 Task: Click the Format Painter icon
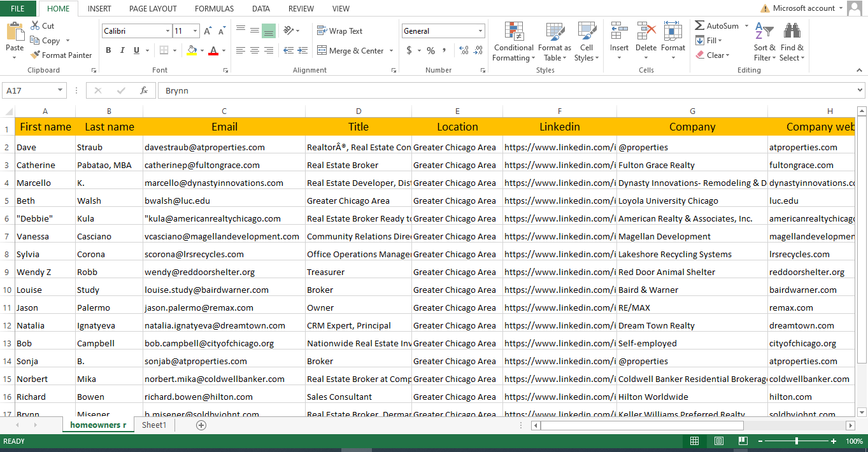(x=36, y=55)
